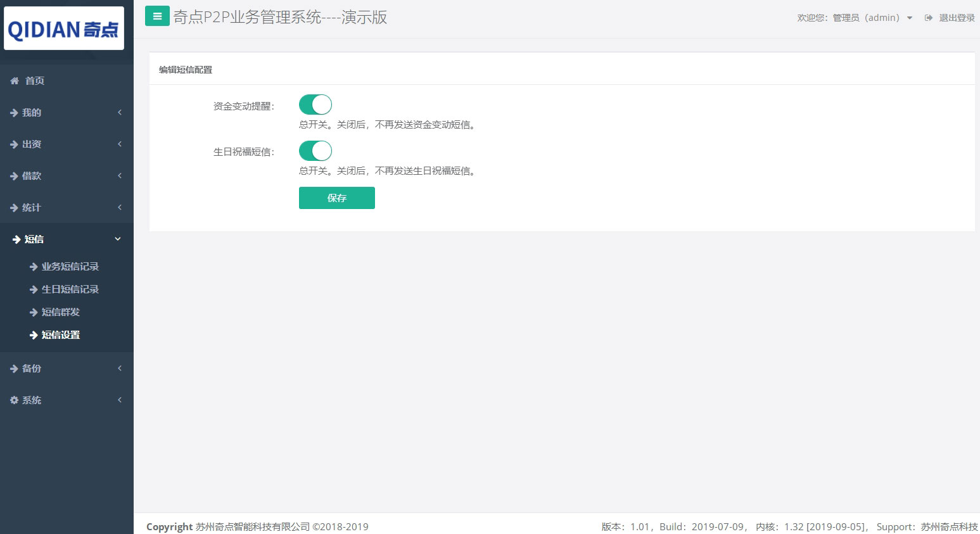
Task: Select the 备份 backup sidebar icon
Action: point(14,368)
